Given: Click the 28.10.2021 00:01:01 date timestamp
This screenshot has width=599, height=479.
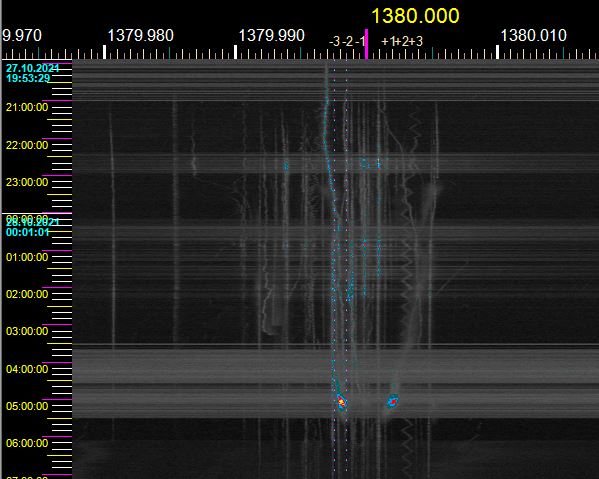Looking at the screenshot, I should [32, 227].
